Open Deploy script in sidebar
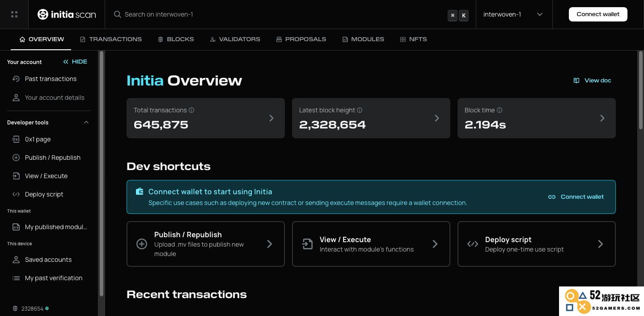644x316 pixels. click(x=49, y=194)
